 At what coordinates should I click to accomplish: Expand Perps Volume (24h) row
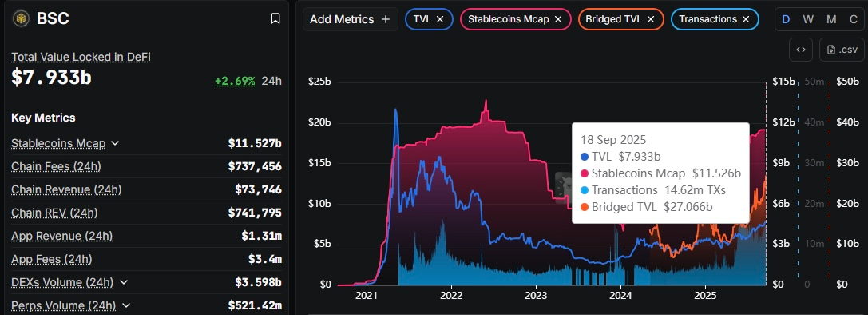click(125, 305)
